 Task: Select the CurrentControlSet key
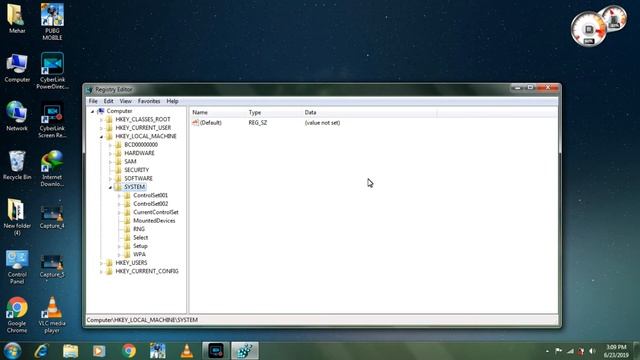click(x=156, y=212)
